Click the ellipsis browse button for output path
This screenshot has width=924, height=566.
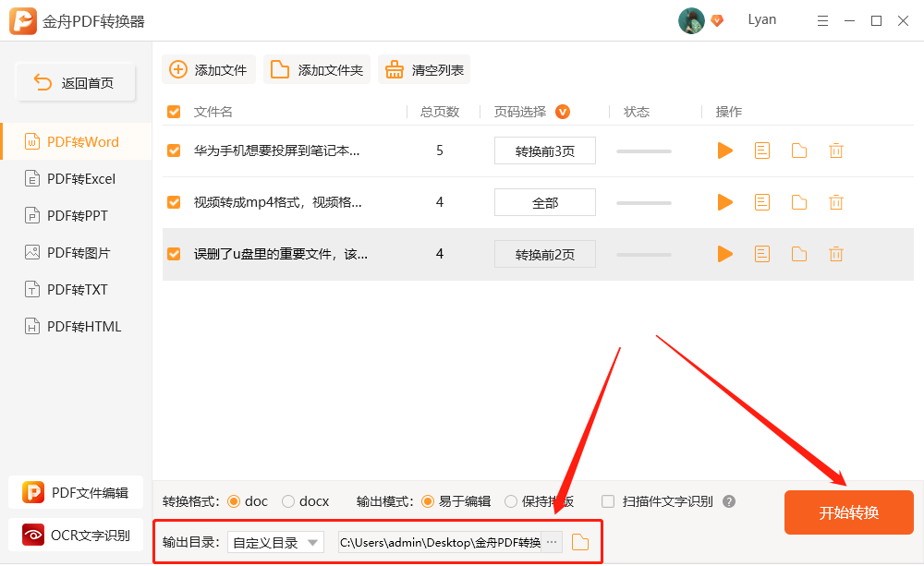tap(552, 542)
